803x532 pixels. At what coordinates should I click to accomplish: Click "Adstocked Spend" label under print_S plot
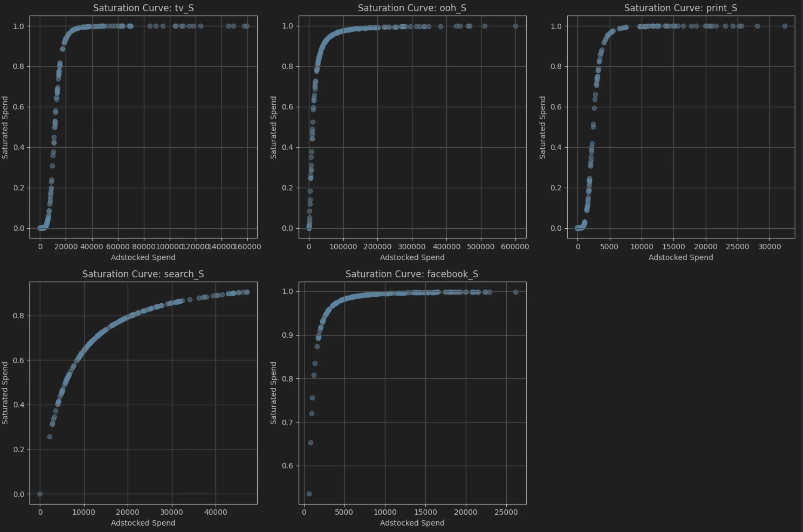pyautogui.click(x=681, y=257)
